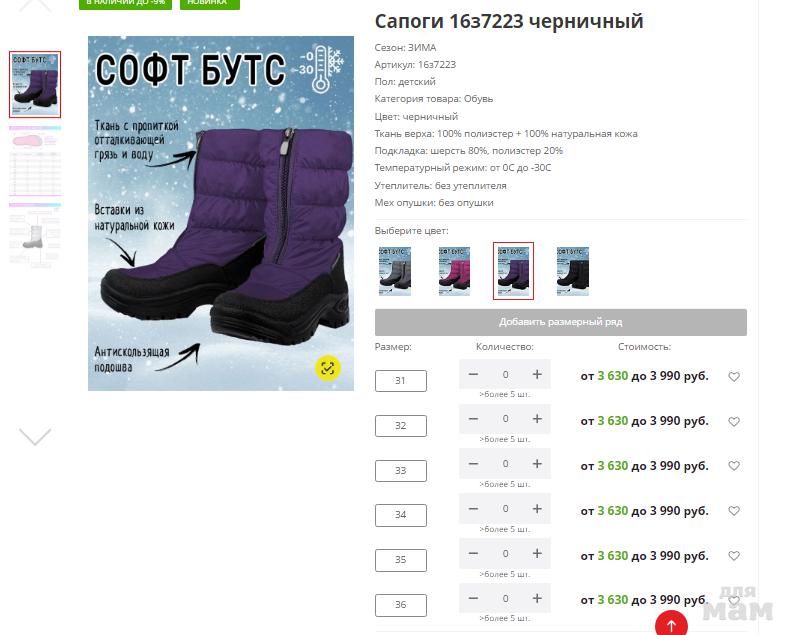
Task: Open the white boot diagram thumbnail
Action: pos(35,235)
